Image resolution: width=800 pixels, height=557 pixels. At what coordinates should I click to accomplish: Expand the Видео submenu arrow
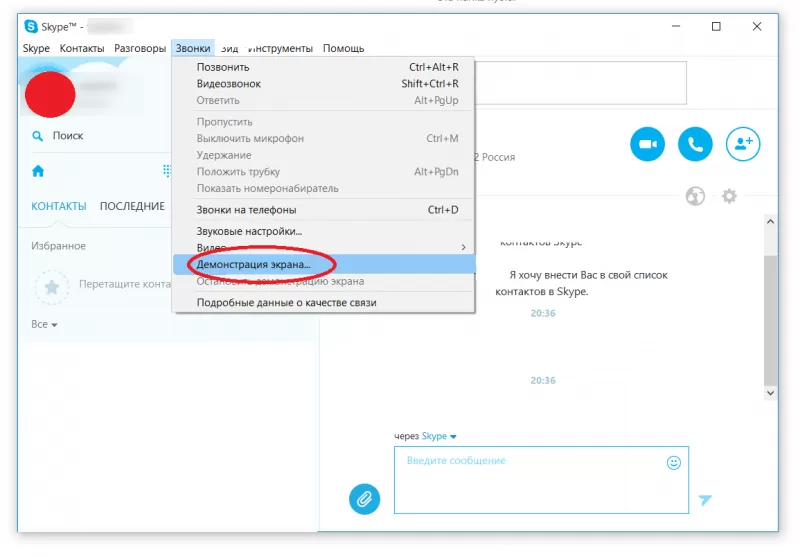coord(463,247)
